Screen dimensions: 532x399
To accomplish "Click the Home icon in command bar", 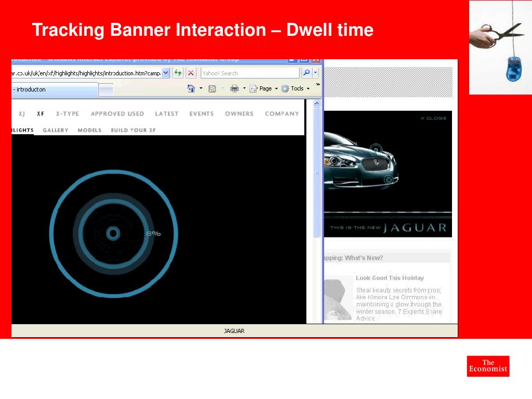I will (x=191, y=88).
